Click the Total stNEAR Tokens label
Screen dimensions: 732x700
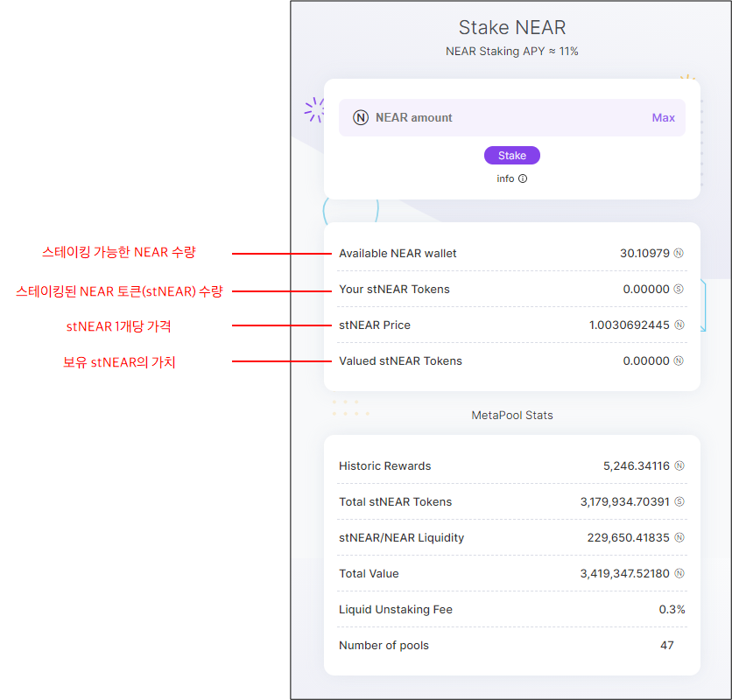[x=396, y=502]
